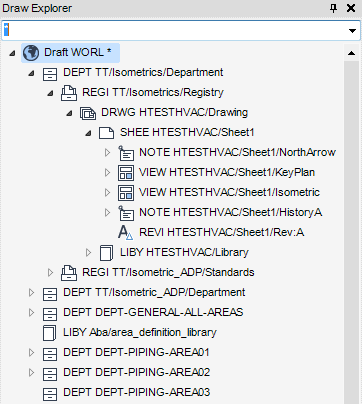Click the Draw Explorer search input field
This screenshot has height=404, width=362.
174,31
